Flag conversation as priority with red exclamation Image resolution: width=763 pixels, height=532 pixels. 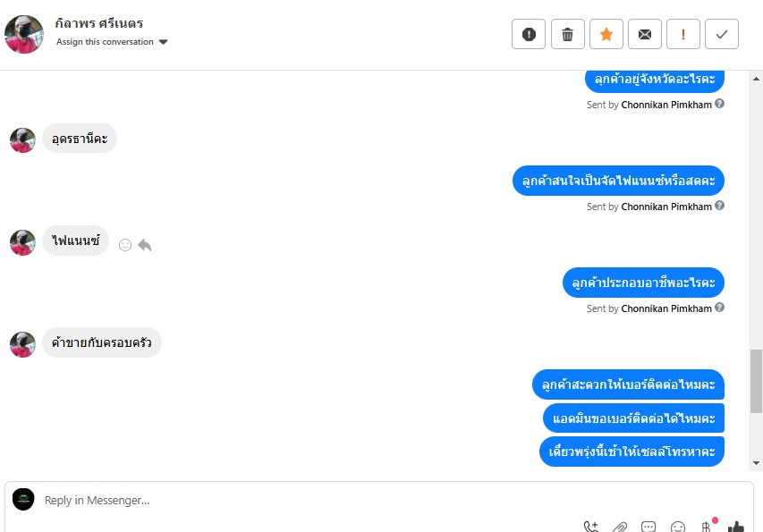coord(683,34)
